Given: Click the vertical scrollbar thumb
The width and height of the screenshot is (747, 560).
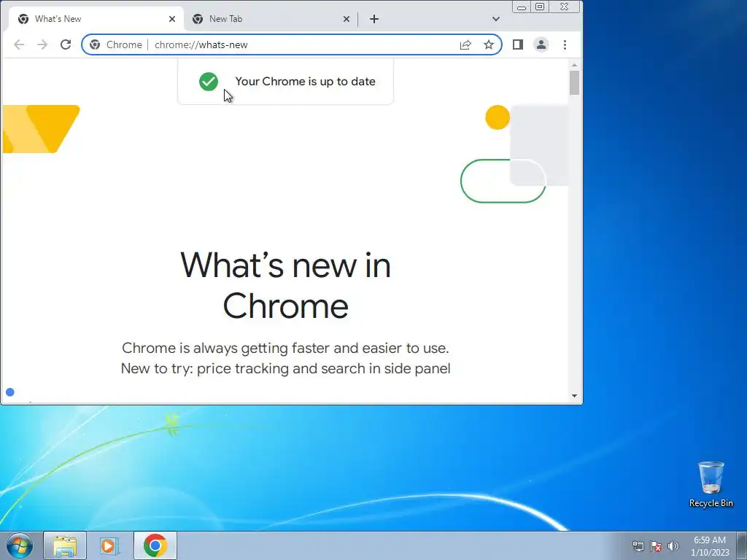Looking at the screenshot, I should 575,83.
